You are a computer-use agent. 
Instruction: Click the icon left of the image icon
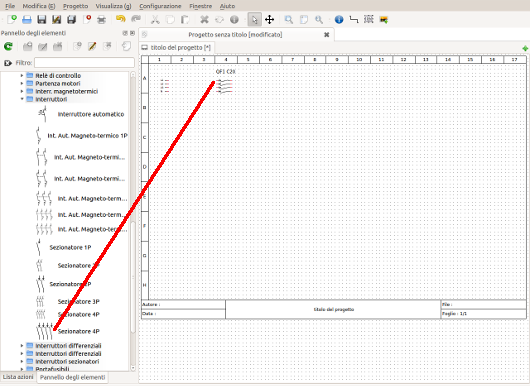click(x=369, y=20)
